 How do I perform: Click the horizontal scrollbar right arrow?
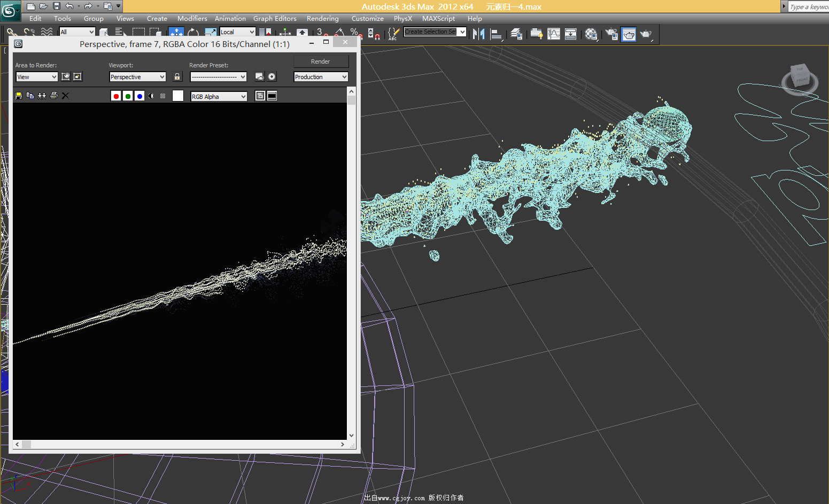click(x=343, y=444)
